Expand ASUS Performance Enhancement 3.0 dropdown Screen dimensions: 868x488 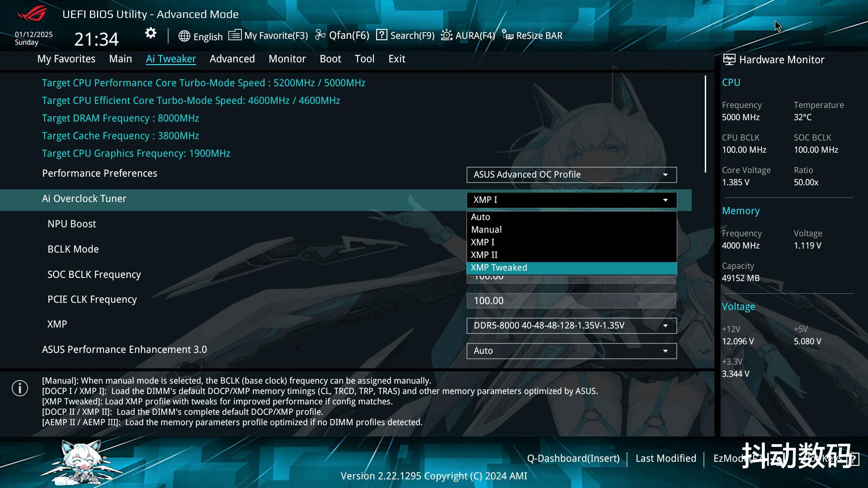[571, 351]
